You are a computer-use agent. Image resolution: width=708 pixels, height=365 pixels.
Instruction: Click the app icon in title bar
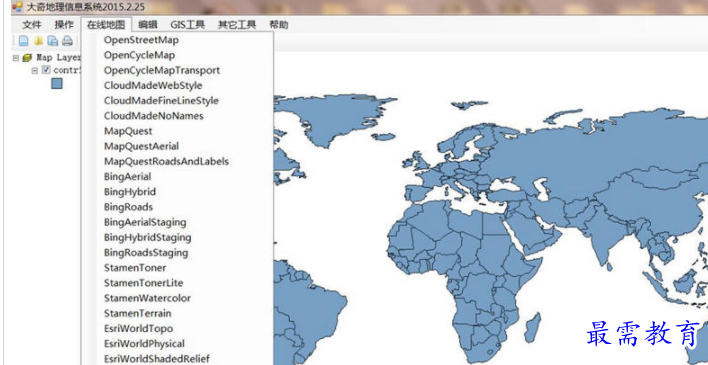pyautogui.click(x=17, y=7)
